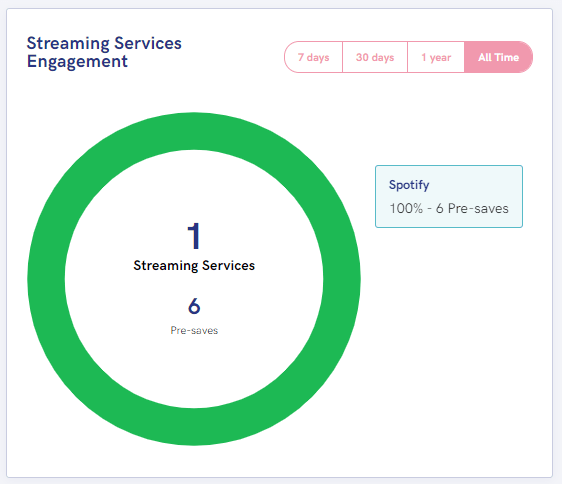
Task: Click the Pre-saves caption under the 6
Action: pos(194,330)
